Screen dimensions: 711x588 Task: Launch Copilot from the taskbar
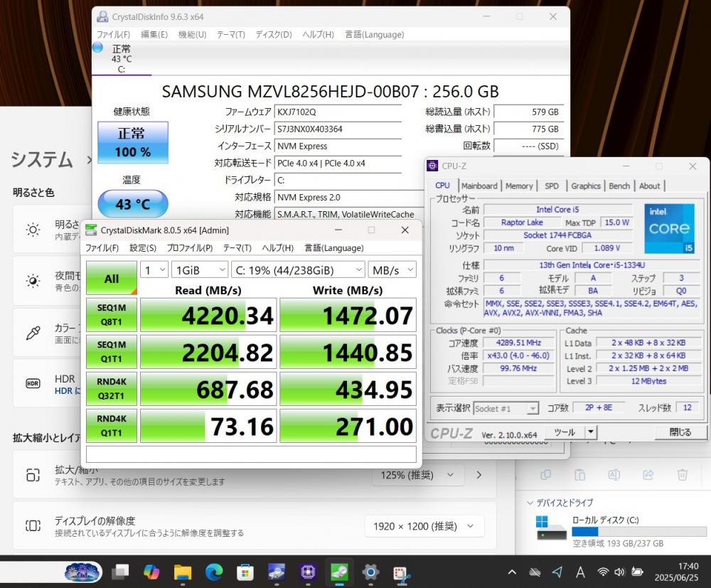[151, 572]
